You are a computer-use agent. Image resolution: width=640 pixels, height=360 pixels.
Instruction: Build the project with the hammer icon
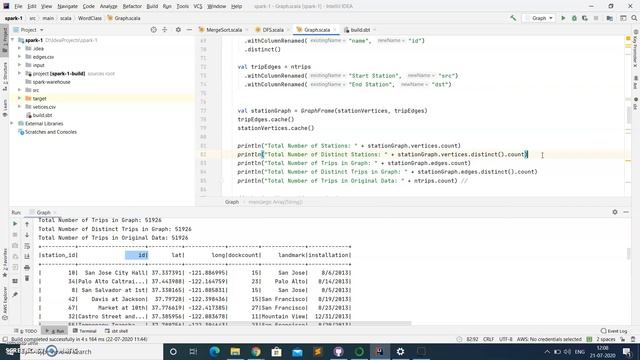(x=513, y=18)
